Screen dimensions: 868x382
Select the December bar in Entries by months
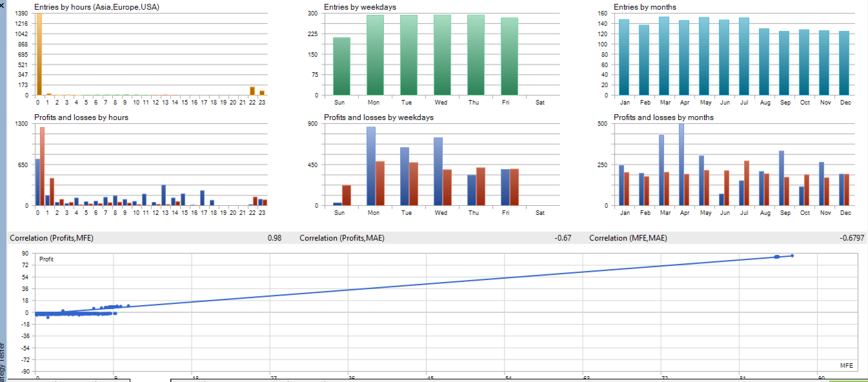(x=844, y=63)
